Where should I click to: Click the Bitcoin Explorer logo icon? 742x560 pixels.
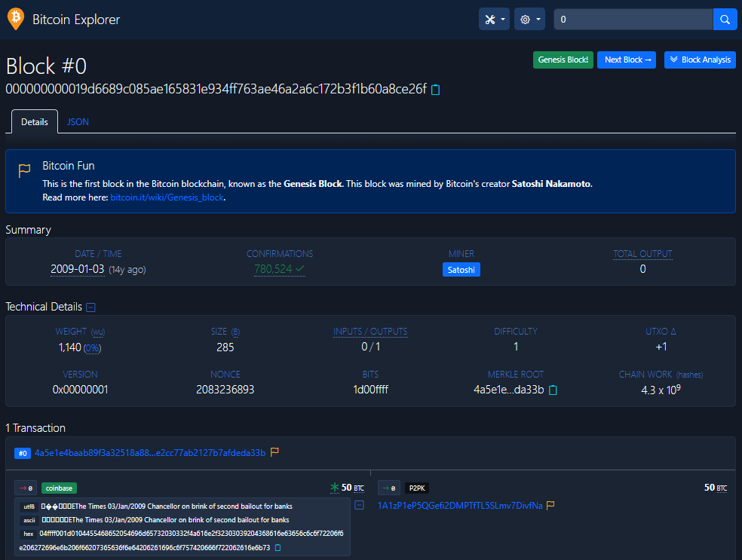(x=15, y=19)
